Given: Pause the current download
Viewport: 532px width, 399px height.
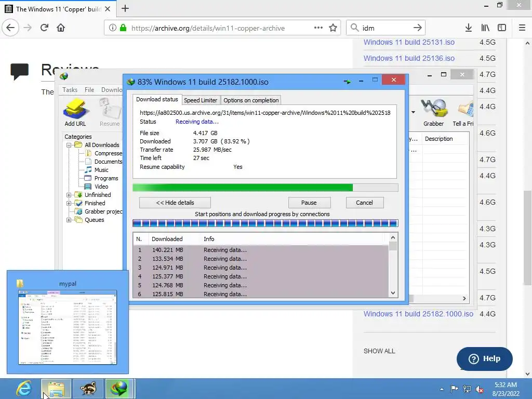Looking at the screenshot, I should tap(309, 203).
